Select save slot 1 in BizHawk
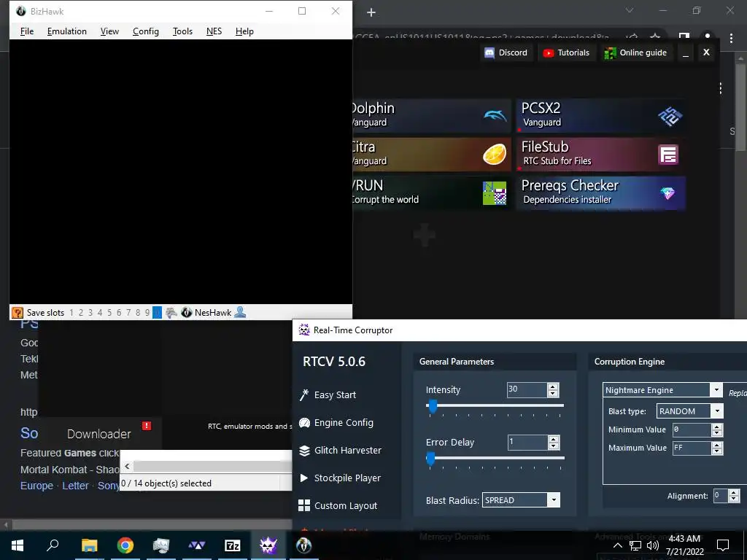This screenshot has height=560, width=747. [71, 312]
